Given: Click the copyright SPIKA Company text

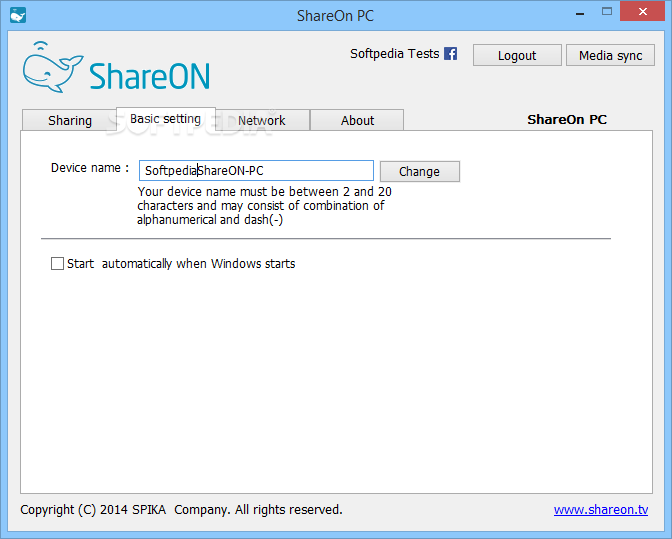Looking at the screenshot, I should [x=181, y=509].
